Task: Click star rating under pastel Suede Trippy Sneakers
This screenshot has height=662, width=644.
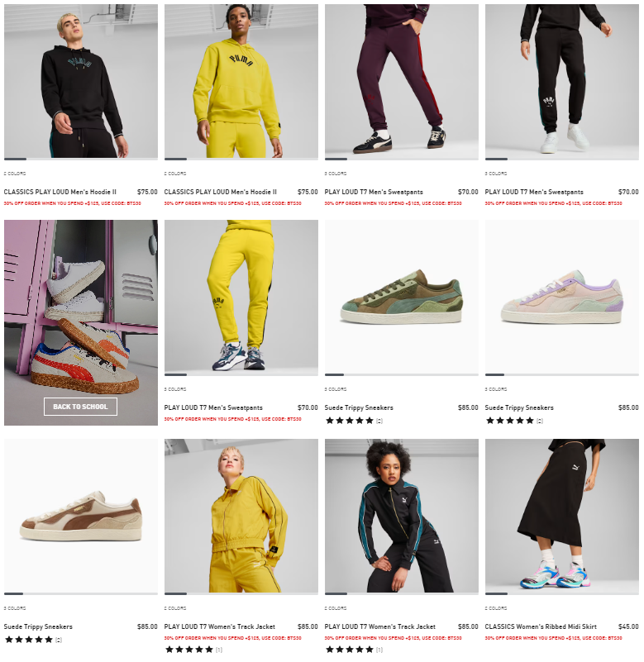Action: (x=514, y=421)
